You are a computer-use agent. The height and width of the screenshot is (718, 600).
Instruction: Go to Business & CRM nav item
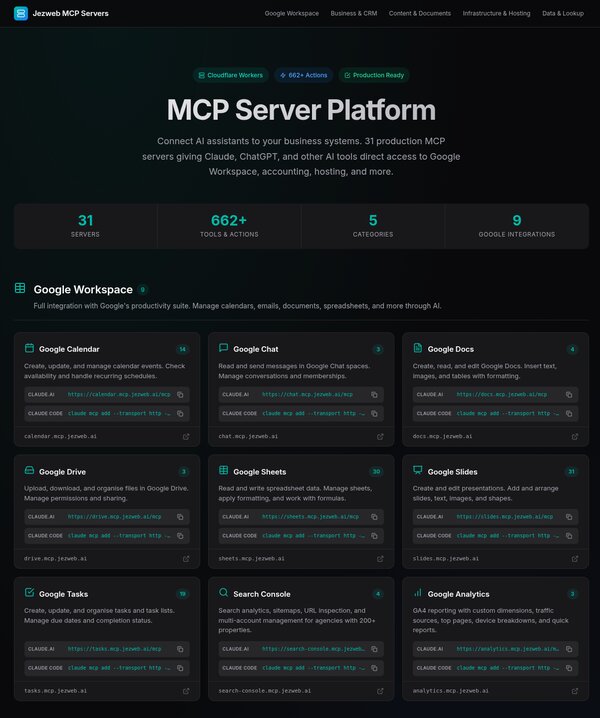[354, 14]
